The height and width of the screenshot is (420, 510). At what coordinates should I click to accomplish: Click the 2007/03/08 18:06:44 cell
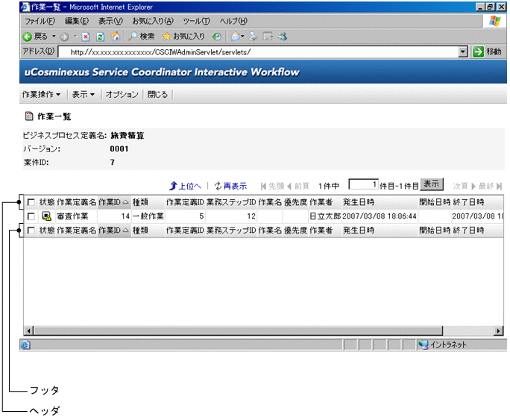(380, 216)
